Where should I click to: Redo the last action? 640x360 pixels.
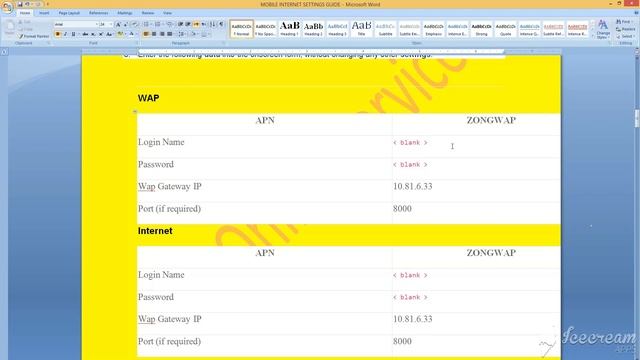coord(38,4)
